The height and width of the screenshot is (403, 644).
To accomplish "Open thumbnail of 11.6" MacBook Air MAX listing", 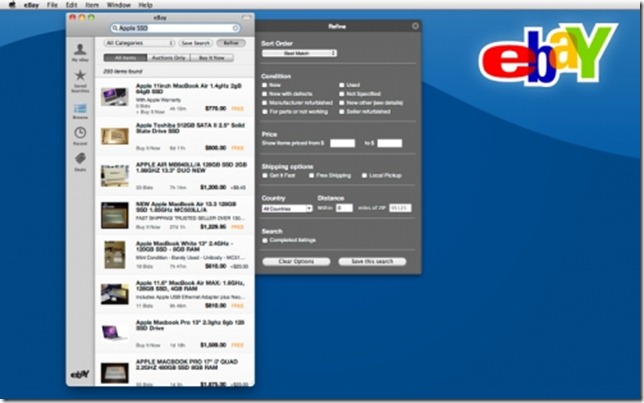I will 115,294.
